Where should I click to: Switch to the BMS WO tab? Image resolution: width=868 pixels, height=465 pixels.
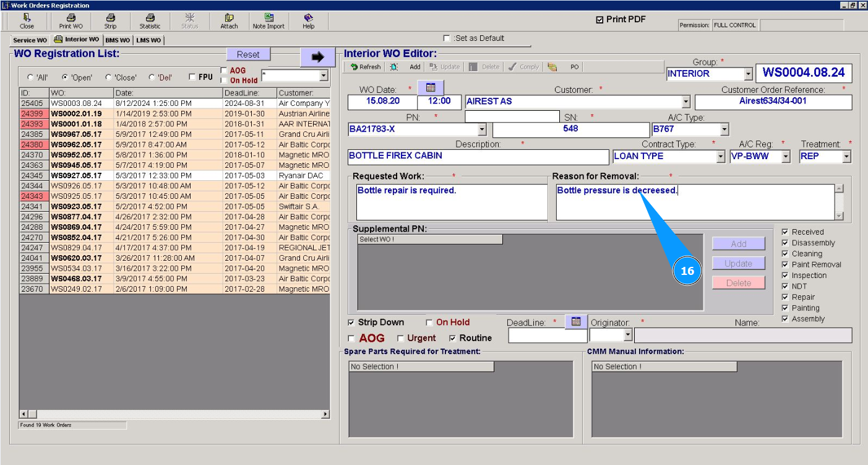(117, 40)
